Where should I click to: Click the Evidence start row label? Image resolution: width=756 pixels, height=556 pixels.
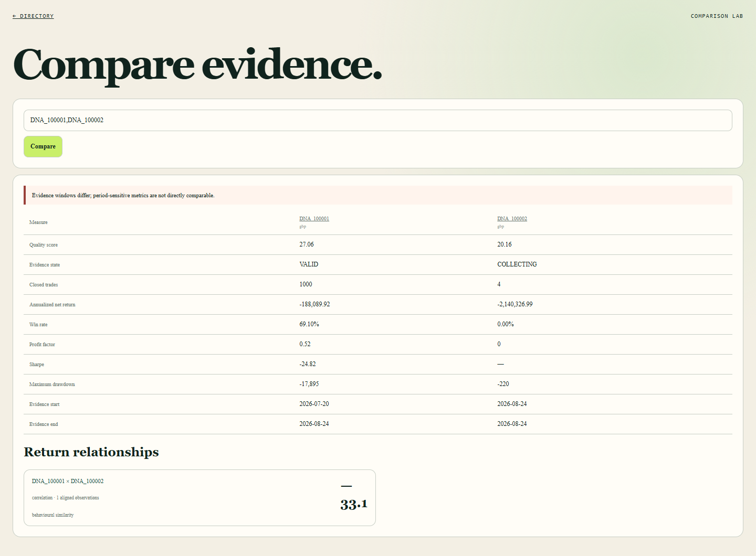[x=45, y=404]
